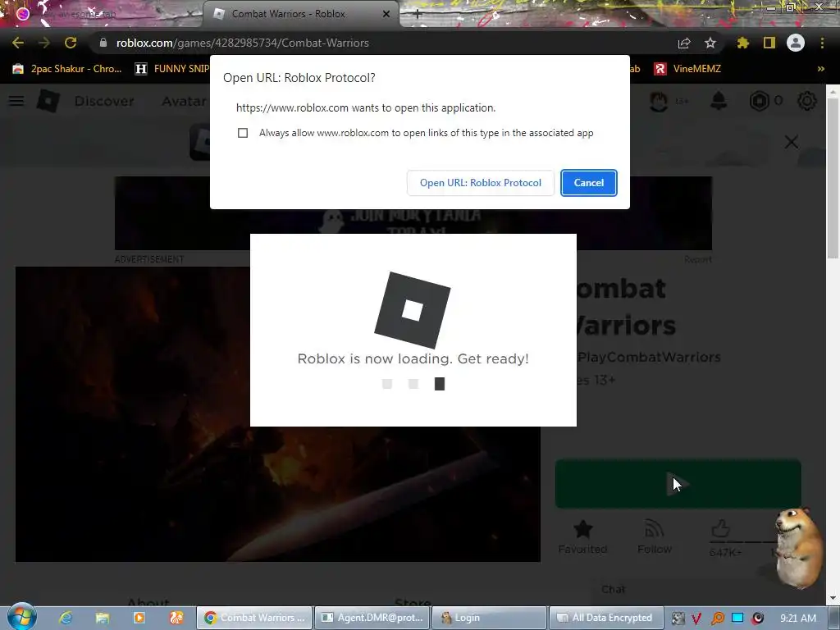Image resolution: width=840 pixels, height=630 pixels.
Task: Click the system clock showing 9:21 AM
Action: pyautogui.click(x=798, y=618)
